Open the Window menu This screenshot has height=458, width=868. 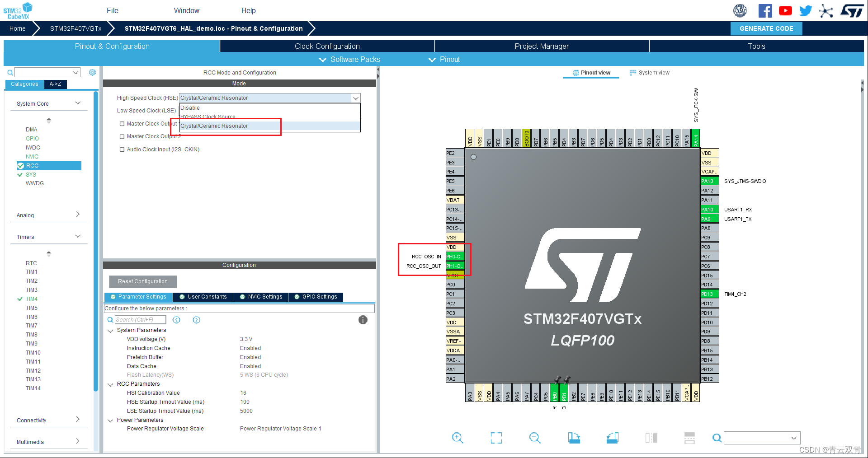coord(187,10)
